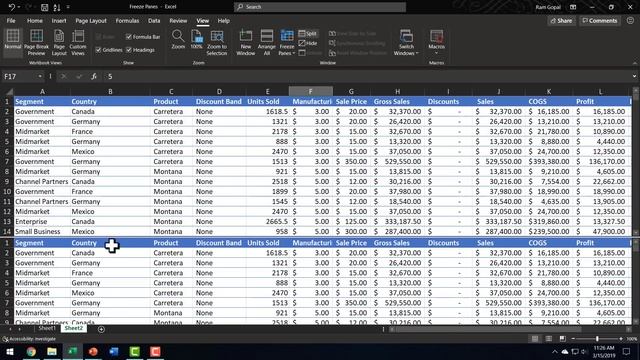The image size is (640, 360).
Task: Toggle Gridlines checkbox
Action: pos(98,50)
